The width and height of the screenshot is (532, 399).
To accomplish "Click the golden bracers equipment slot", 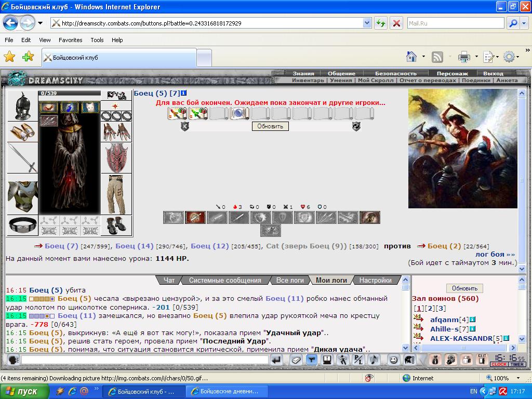I will click(23, 131).
